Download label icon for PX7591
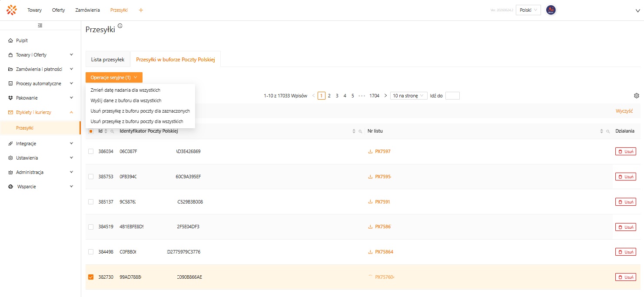644x297 pixels. point(370,202)
